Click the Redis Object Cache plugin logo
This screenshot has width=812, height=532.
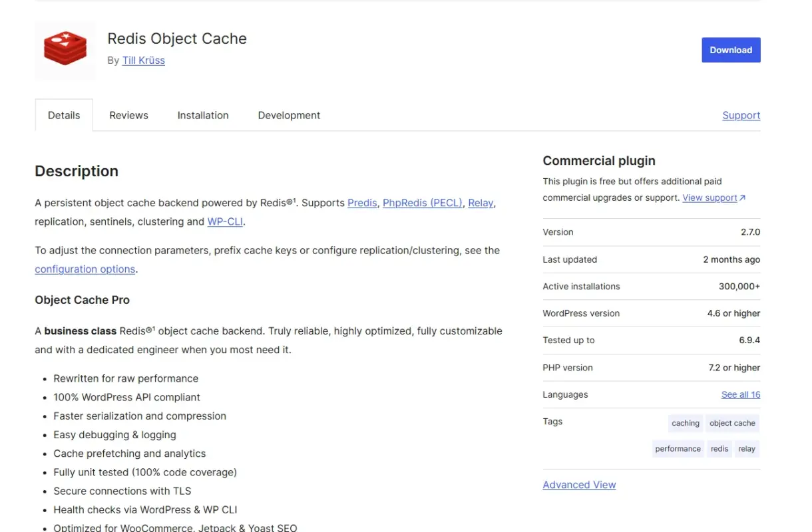point(65,50)
